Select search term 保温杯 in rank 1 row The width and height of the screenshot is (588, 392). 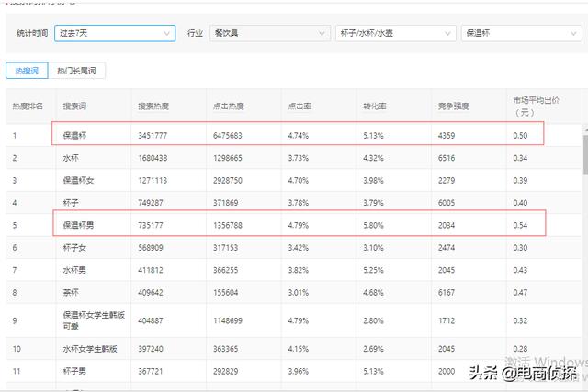coord(74,135)
